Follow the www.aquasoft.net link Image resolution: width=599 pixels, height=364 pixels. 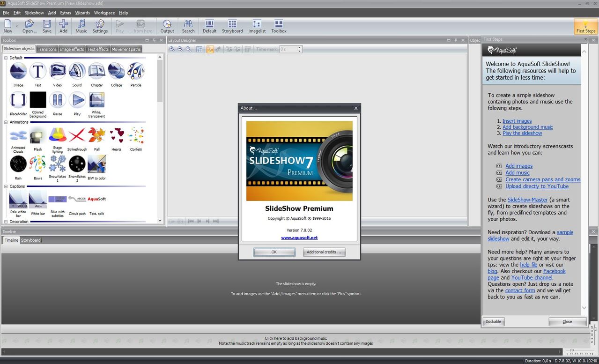pos(299,238)
